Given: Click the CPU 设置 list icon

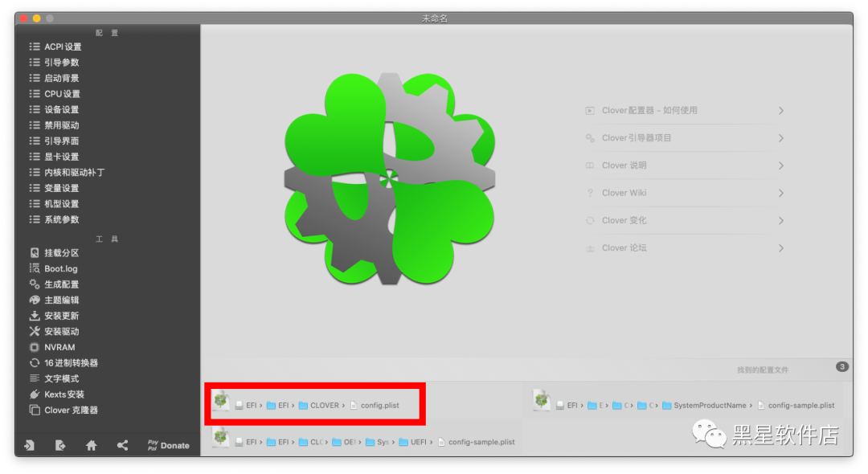Looking at the screenshot, I should pyautogui.click(x=35, y=94).
